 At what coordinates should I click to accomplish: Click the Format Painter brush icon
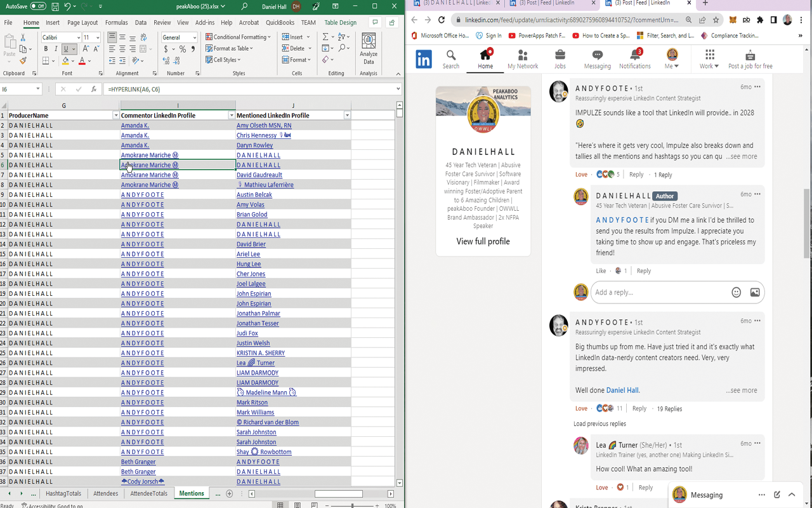click(23, 60)
